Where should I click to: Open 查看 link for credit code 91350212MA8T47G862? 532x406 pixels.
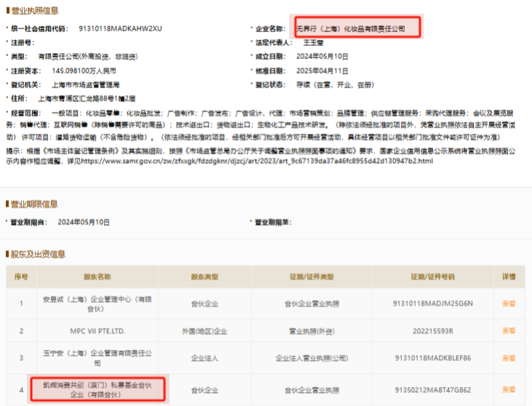pyautogui.click(x=509, y=389)
